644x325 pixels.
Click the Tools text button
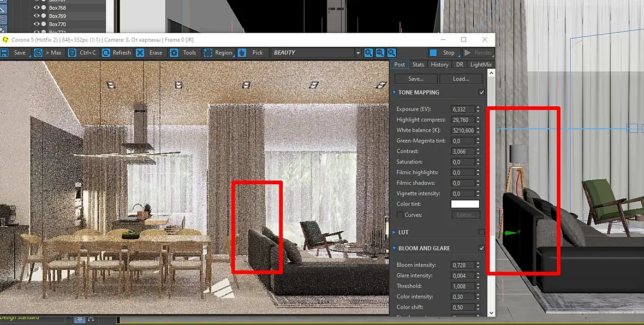(x=189, y=52)
